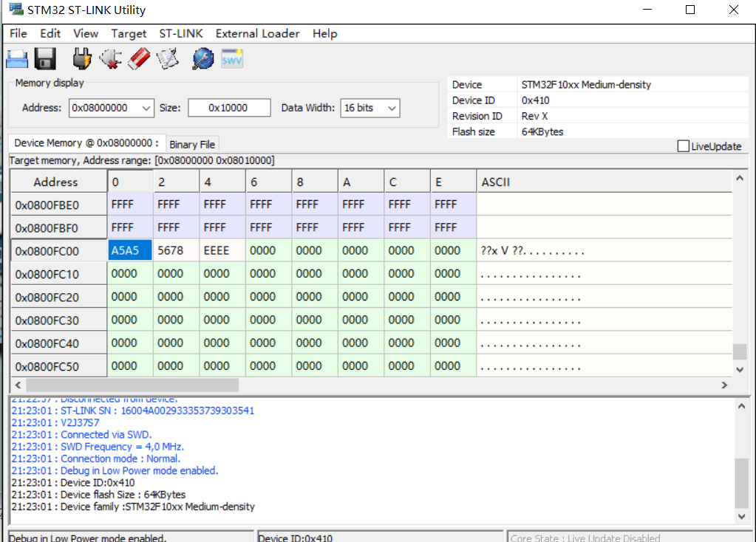
Task: Click Device flash Size : 64KBytes log line
Action: tap(98, 495)
